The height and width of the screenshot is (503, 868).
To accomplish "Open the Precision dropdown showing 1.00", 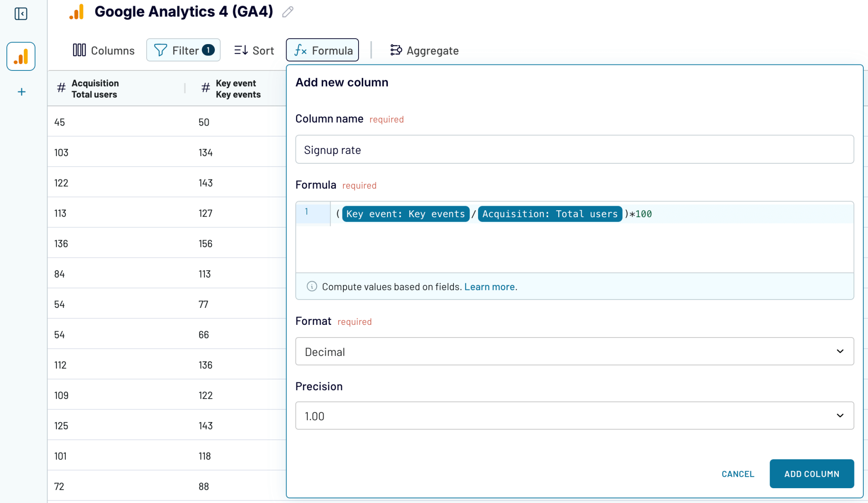I will coord(574,416).
